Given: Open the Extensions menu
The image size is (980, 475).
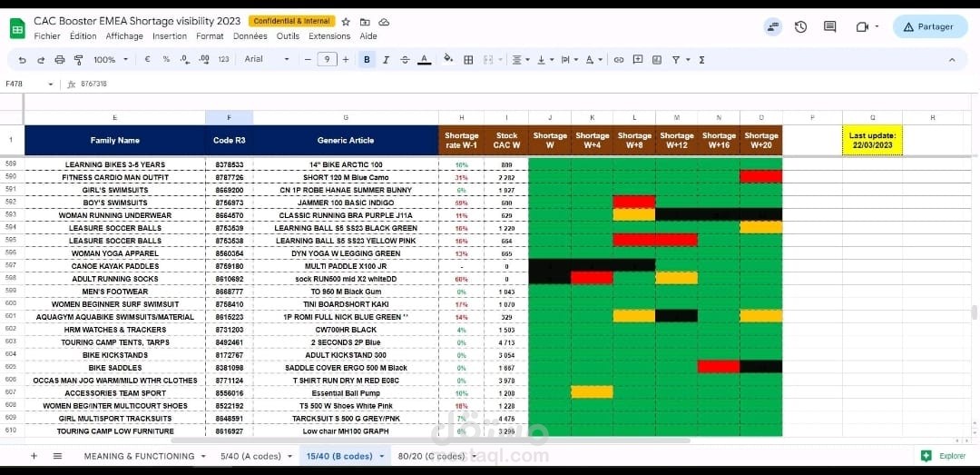Looking at the screenshot, I should click(329, 36).
